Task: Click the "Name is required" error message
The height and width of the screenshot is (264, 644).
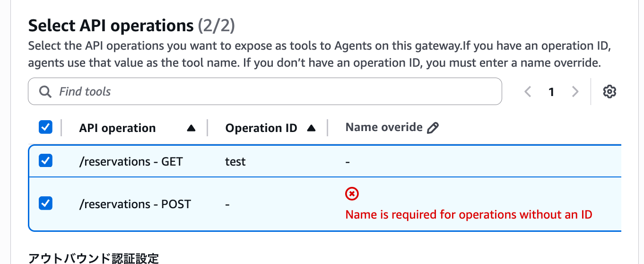Action: [x=469, y=215]
